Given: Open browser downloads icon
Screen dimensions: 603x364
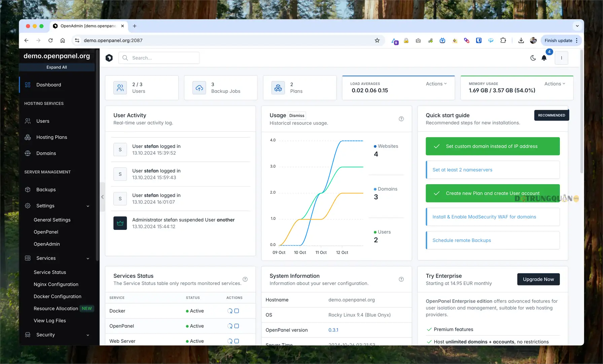Looking at the screenshot, I should 521,40.
